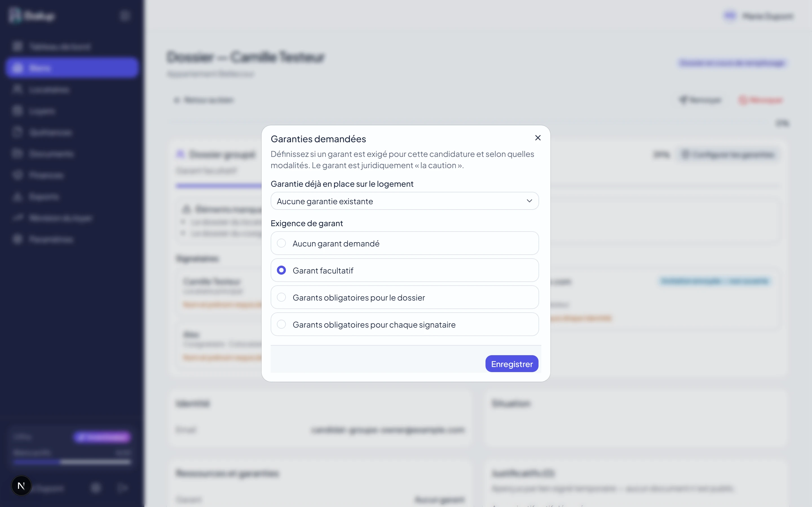Choose Garants obligatoires pour le dossier

point(405,297)
